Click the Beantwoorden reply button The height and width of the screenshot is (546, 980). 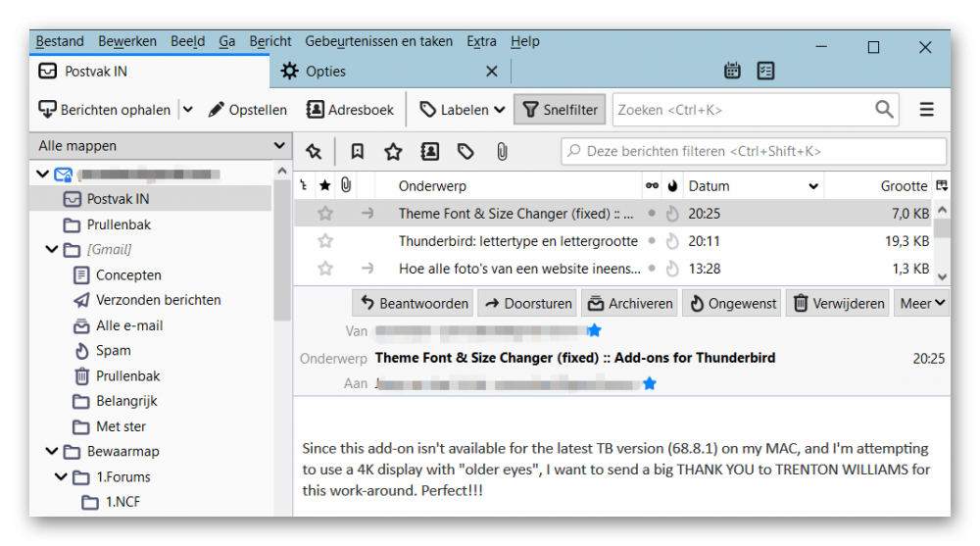pos(414,303)
